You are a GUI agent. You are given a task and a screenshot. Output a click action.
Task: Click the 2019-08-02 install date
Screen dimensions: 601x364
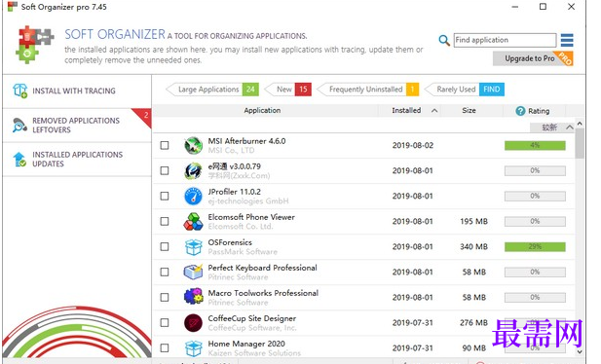point(413,146)
